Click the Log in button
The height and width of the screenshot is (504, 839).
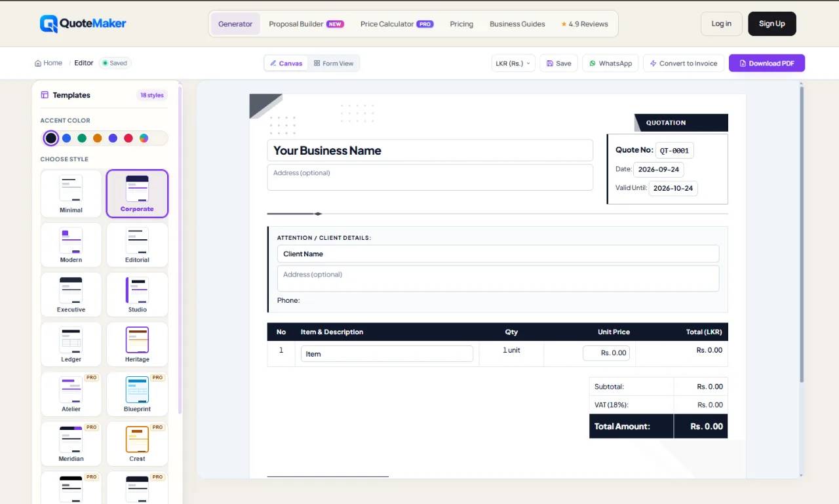click(721, 24)
